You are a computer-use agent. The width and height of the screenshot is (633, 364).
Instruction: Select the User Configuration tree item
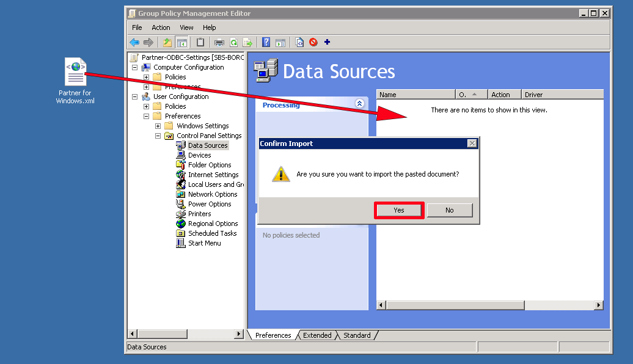pyautogui.click(x=180, y=97)
